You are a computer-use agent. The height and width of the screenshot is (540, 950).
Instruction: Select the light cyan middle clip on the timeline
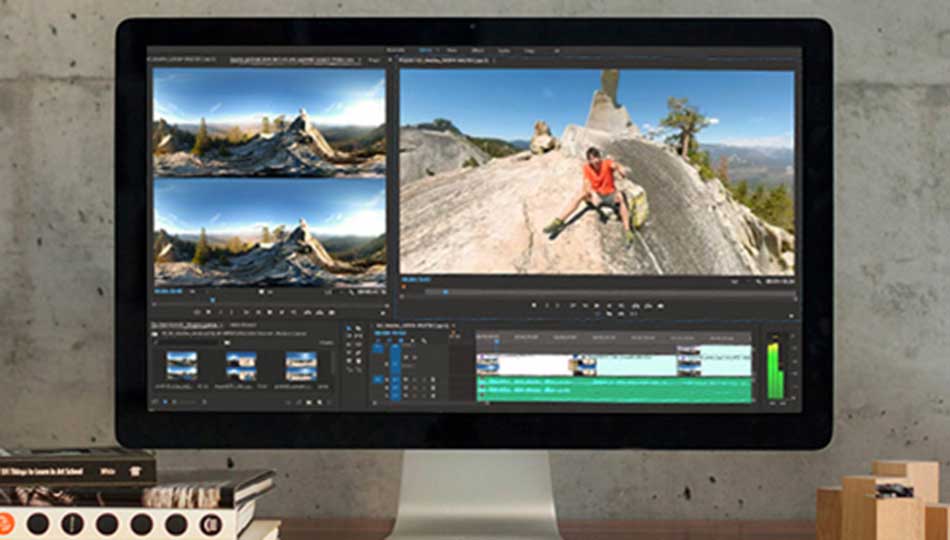(636, 365)
